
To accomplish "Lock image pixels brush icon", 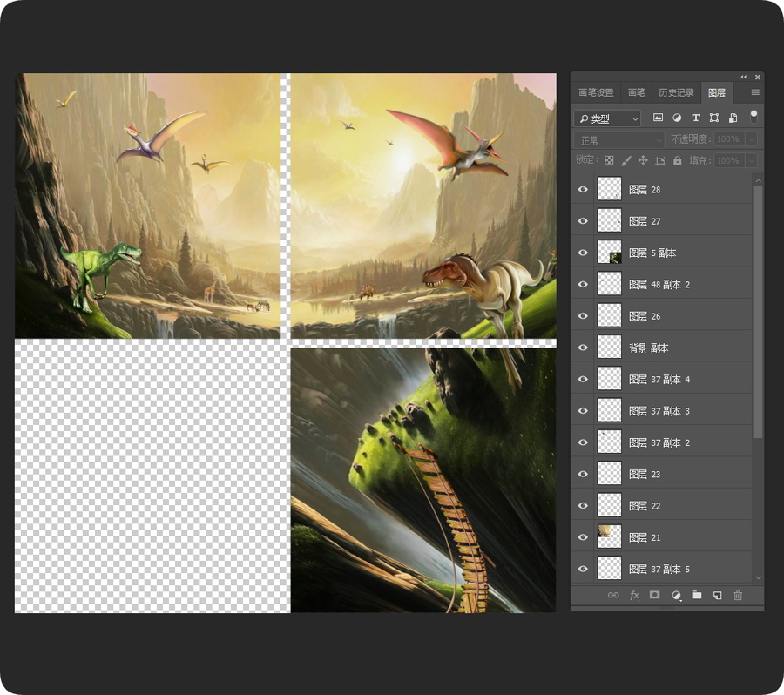I will [625, 160].
